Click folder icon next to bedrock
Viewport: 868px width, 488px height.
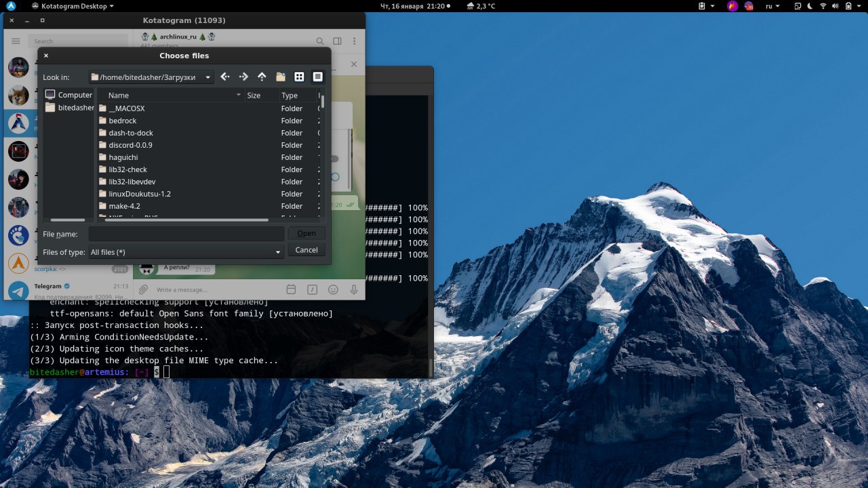point(103,121)
